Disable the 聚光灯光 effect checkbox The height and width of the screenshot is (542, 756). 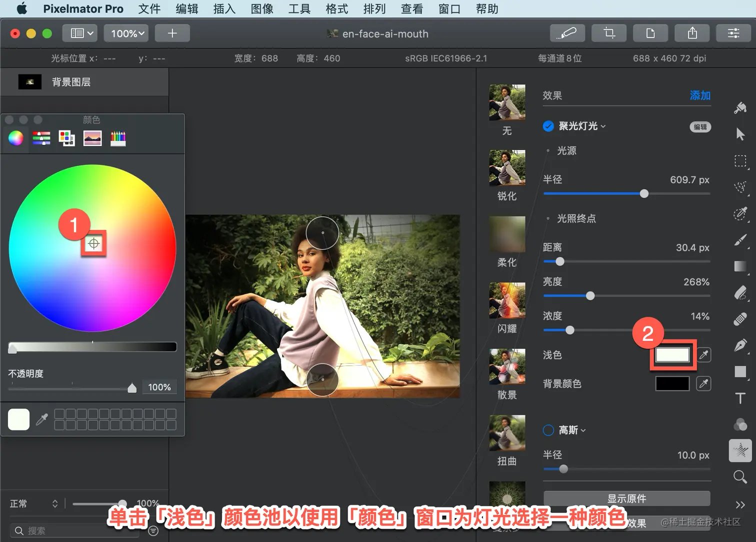[548, 126]
